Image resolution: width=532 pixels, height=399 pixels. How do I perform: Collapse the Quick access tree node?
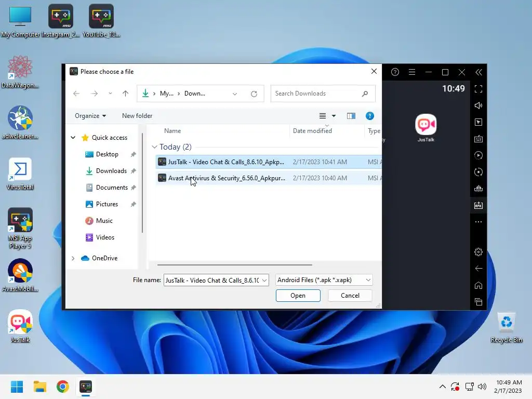pyautogui.click(x=73, y=137)
